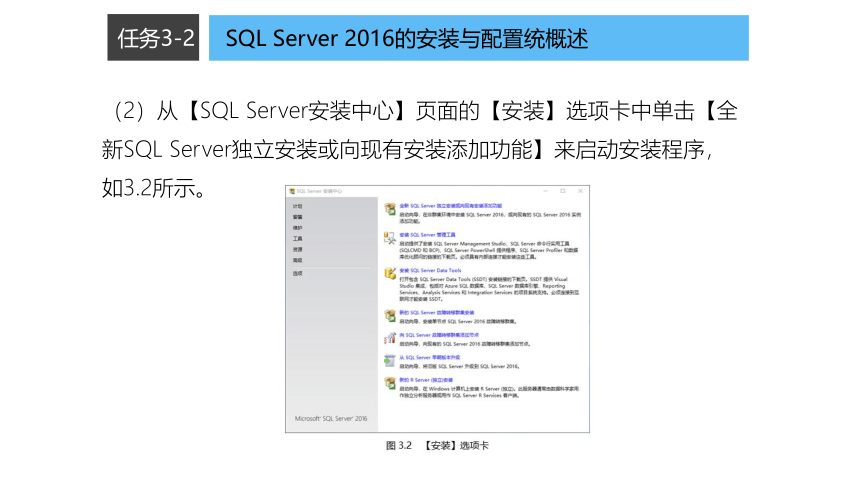Click the new SQL Server stand-alone installation icon
The height and width of the screenshot is (484, 860).
390,209
